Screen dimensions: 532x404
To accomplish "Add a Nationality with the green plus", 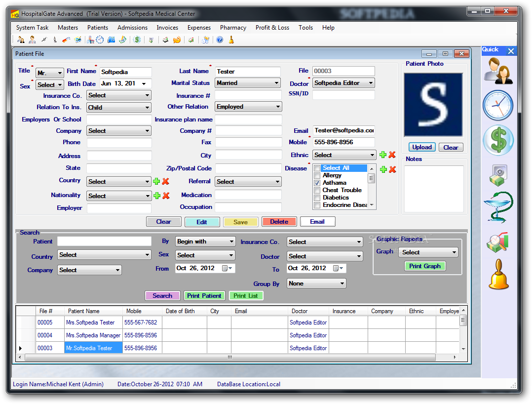I will (157, 196).
